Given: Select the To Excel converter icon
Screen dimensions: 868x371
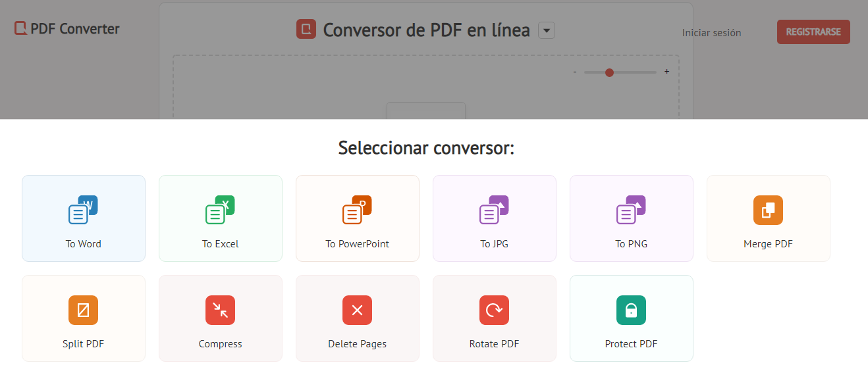Looking at the screenshot, I should click(x=220, y=210).
